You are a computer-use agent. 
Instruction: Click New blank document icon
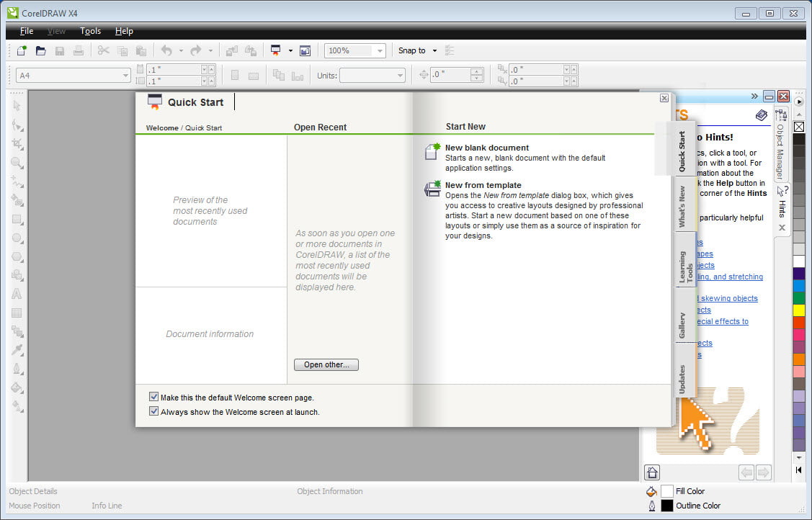432,151
